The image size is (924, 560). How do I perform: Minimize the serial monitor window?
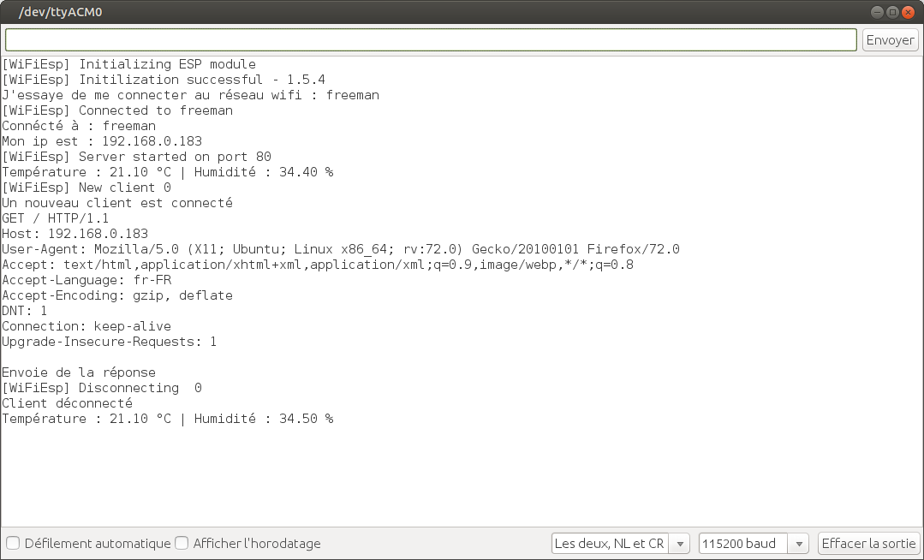[878, 12]
